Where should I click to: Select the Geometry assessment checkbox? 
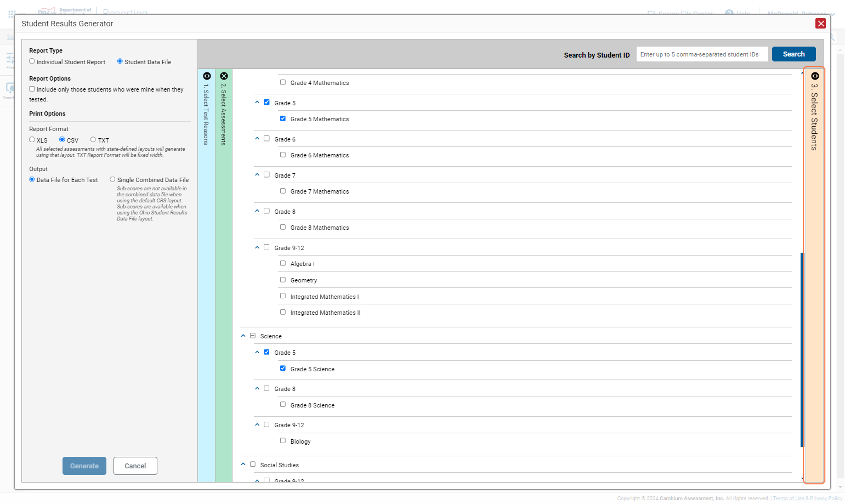pyautogui.click(x=283, y=280)
